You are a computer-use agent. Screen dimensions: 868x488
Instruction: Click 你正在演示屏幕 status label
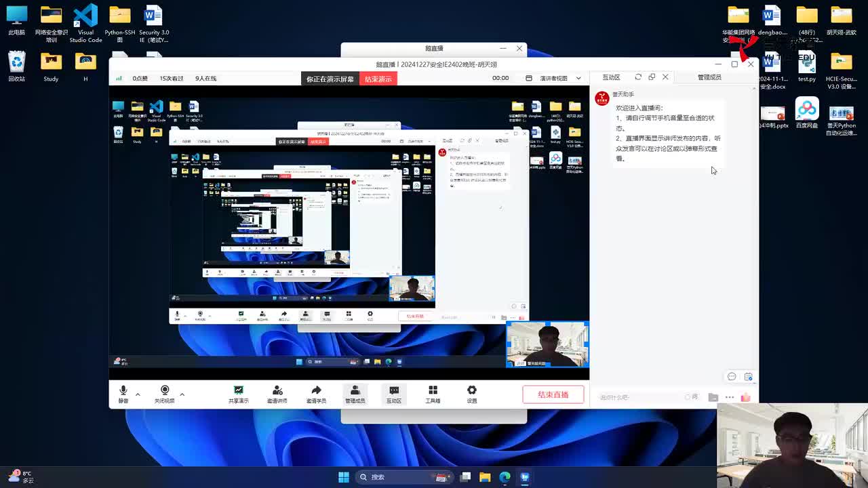click(330, 79)
